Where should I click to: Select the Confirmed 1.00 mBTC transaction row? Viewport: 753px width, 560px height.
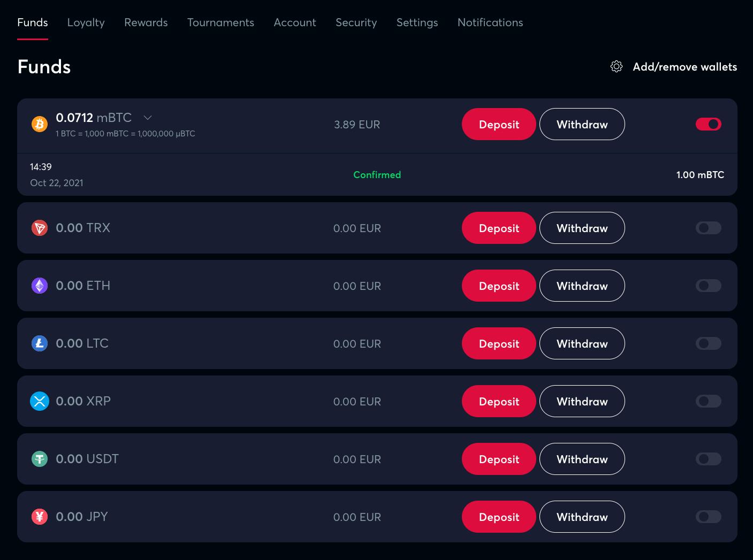(377, 175)
